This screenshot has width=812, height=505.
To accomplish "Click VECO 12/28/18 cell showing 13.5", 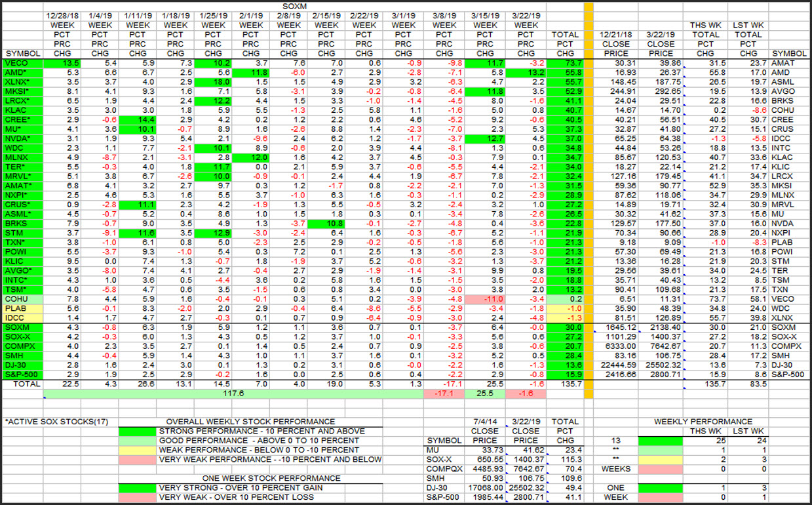I will point(64,63).
